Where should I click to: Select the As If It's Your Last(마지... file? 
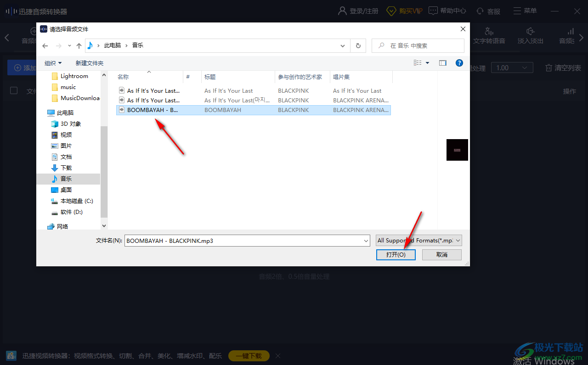coord(254,100)
